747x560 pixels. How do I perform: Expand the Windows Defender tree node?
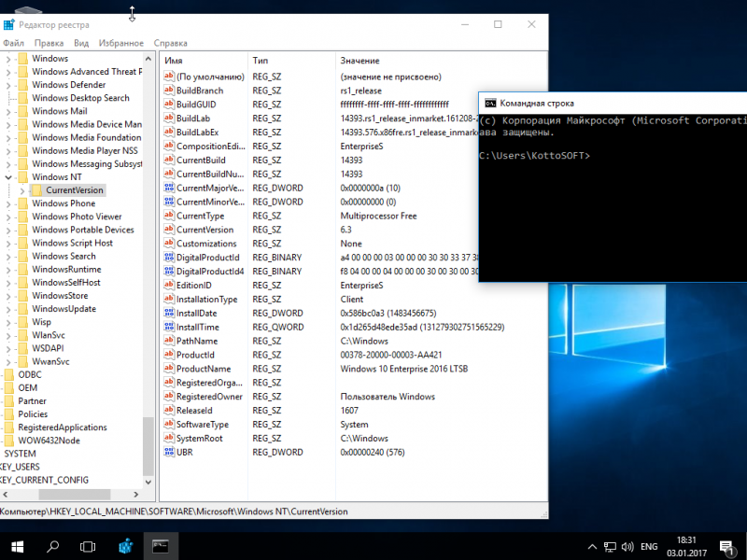coord(8,85)
